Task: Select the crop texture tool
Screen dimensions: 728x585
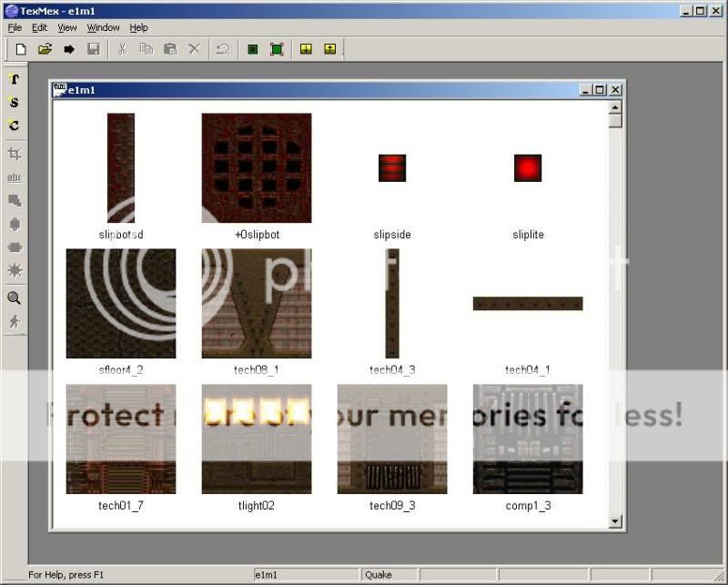Action: coord(14,153)
